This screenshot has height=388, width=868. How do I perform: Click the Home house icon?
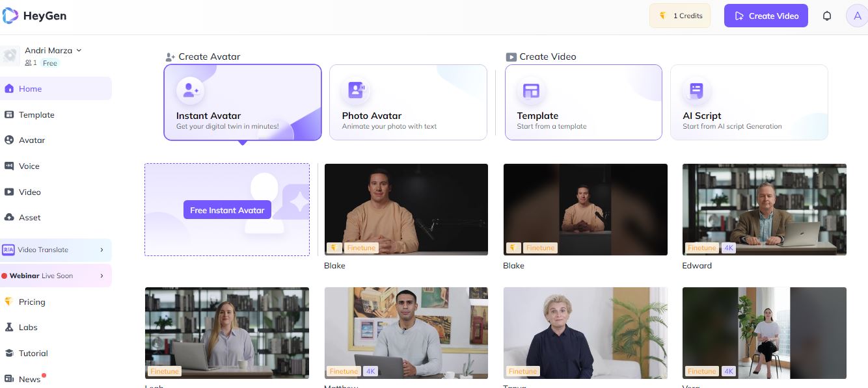tap(9, 88)
